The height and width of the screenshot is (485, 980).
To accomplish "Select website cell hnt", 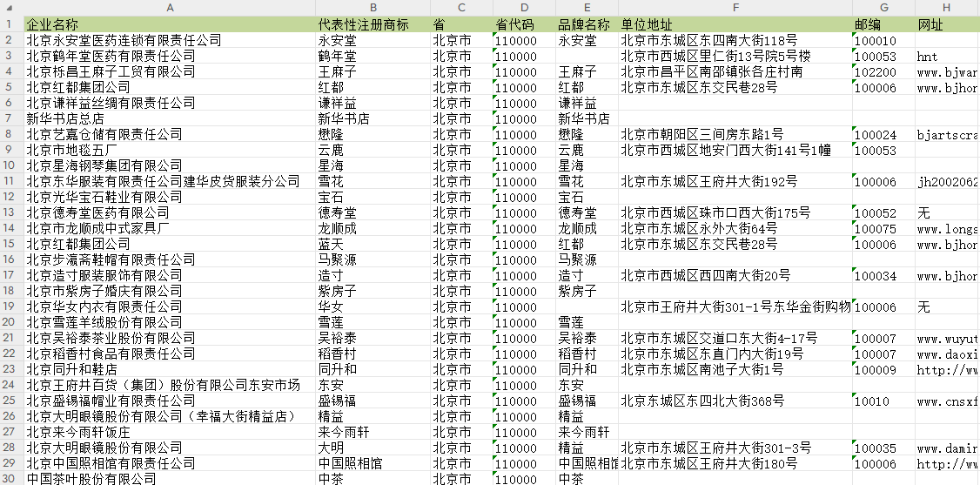I will click(x=948, y=56).
